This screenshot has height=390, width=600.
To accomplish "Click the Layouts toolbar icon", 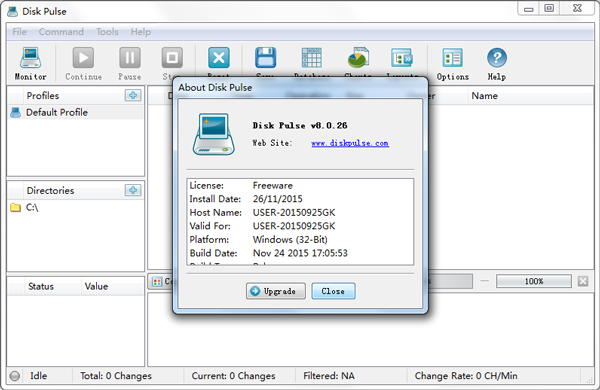I will click(x=401, y=58).
